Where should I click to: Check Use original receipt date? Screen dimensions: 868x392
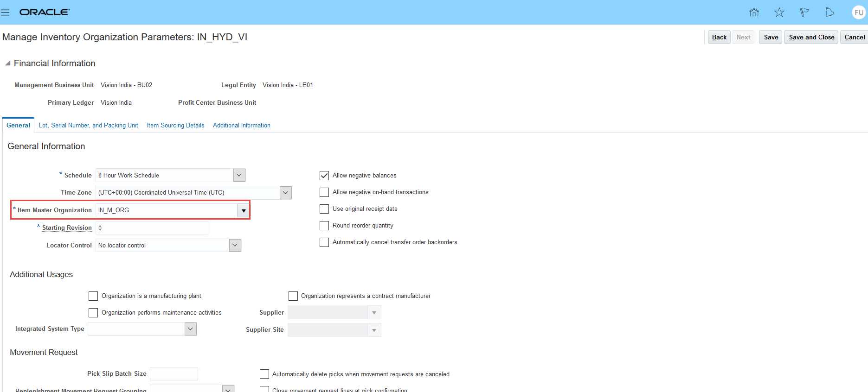pyautogui.click(x=324, y=209)
